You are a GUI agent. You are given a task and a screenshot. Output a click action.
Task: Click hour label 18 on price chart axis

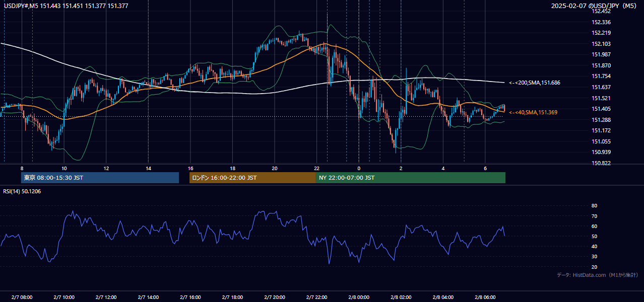tap(232, 168)
